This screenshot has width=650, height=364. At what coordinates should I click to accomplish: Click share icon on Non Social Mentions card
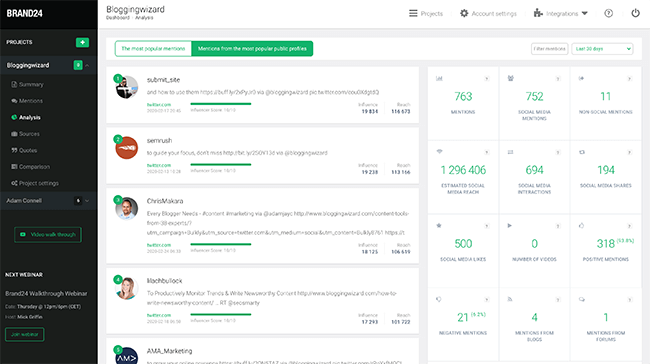click(582, 78)
